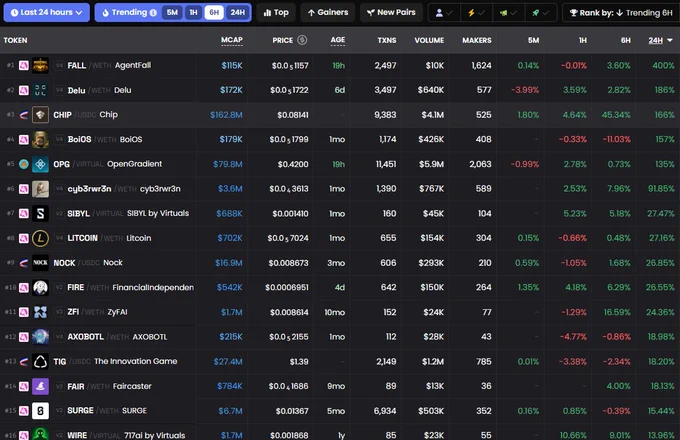Viewport: 680px width, 440px height.
Task: Click the CHIP token logo
Action: pos(40,115)
